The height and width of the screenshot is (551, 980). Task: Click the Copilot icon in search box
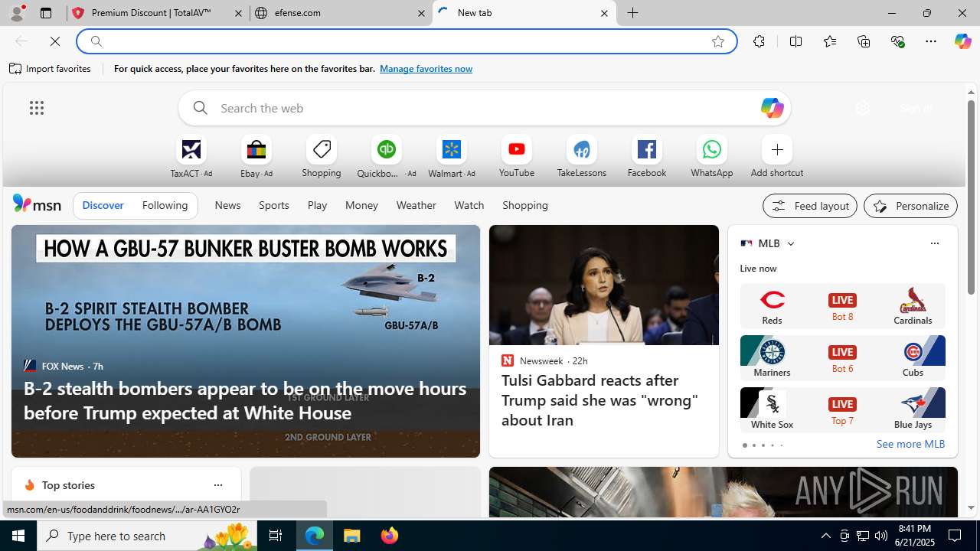[x=771, y=108]
